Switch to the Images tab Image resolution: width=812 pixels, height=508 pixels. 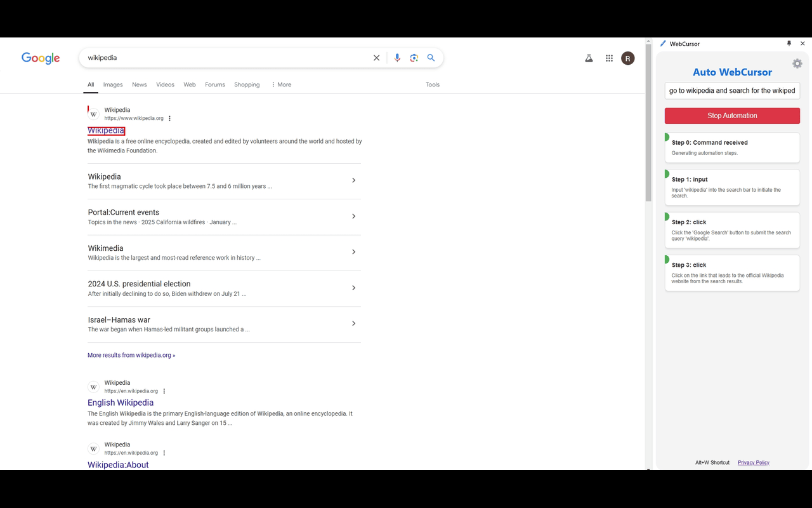pos(113,84)
